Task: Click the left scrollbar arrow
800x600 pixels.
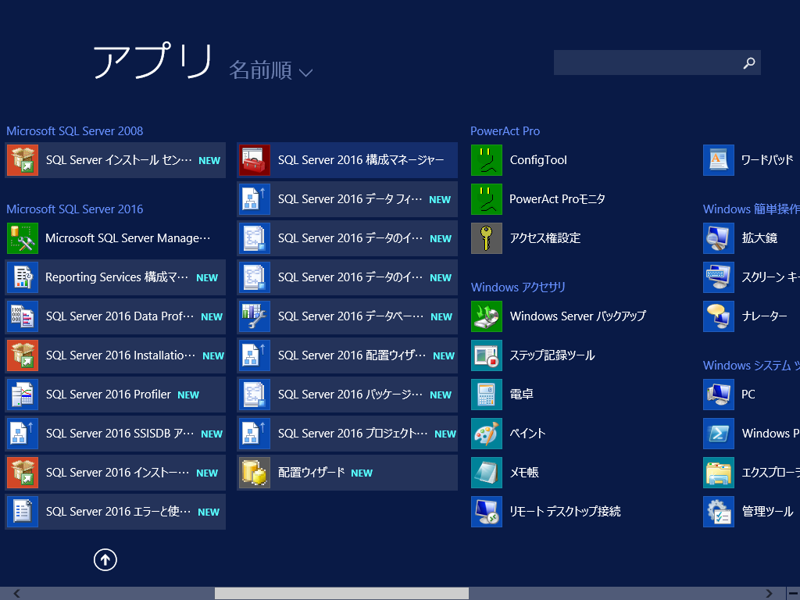Action: click(17, 593)
